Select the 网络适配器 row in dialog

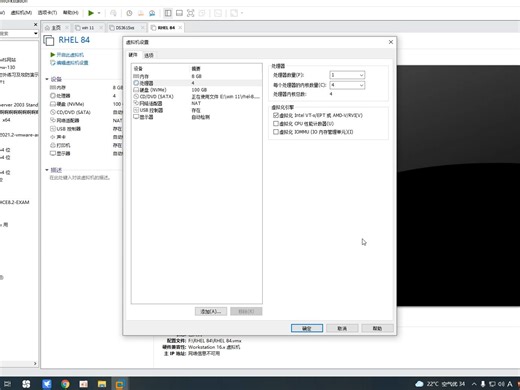tap(197, 103)
